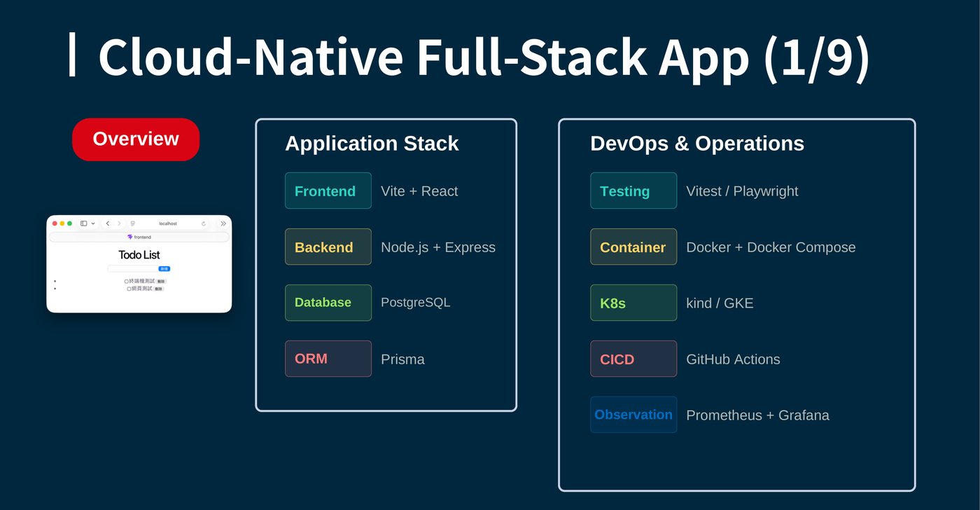Click the GitHub Actions text

[733, 359]
